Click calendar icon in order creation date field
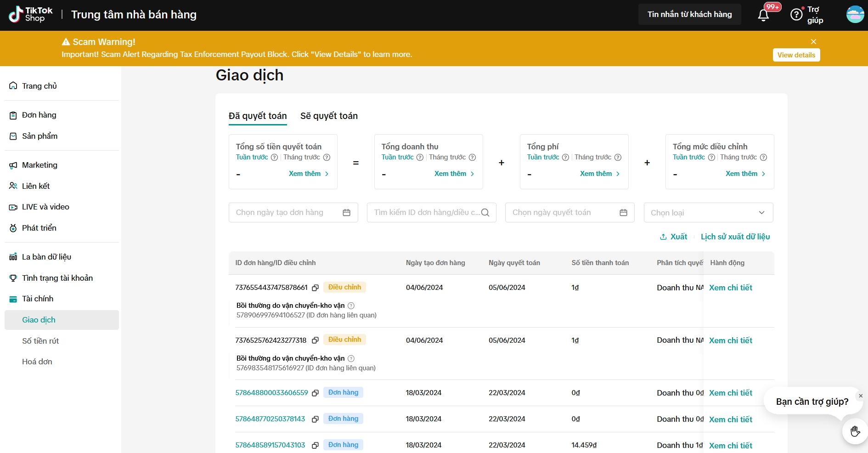 pyautogui.click(x=346, y=213)
